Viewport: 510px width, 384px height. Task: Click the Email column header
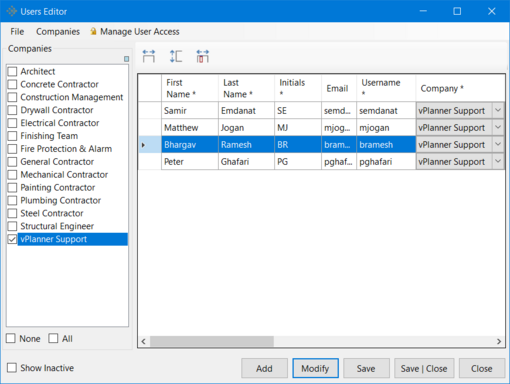click(x=339, y=88)
